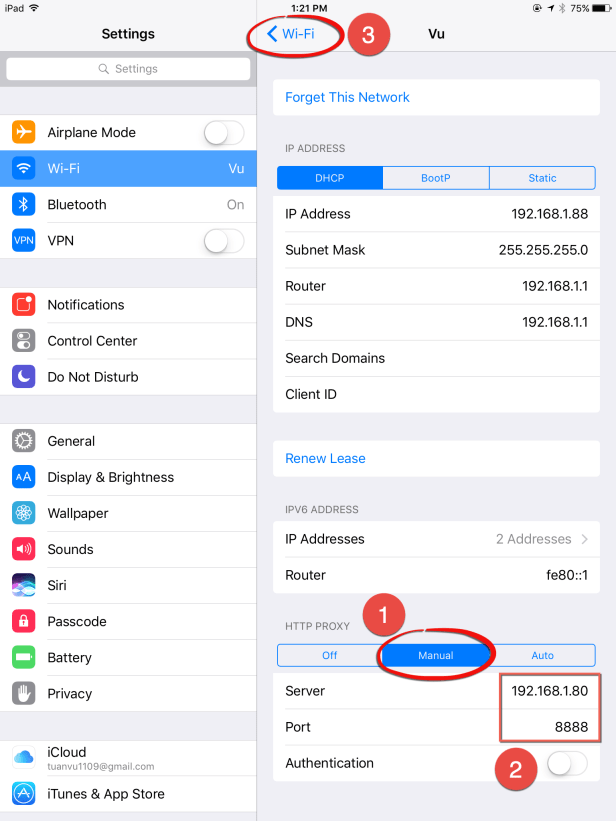Tap the status bar location arrow icon
This screenshot has width=616, height=821.
(x=551, y=8)
